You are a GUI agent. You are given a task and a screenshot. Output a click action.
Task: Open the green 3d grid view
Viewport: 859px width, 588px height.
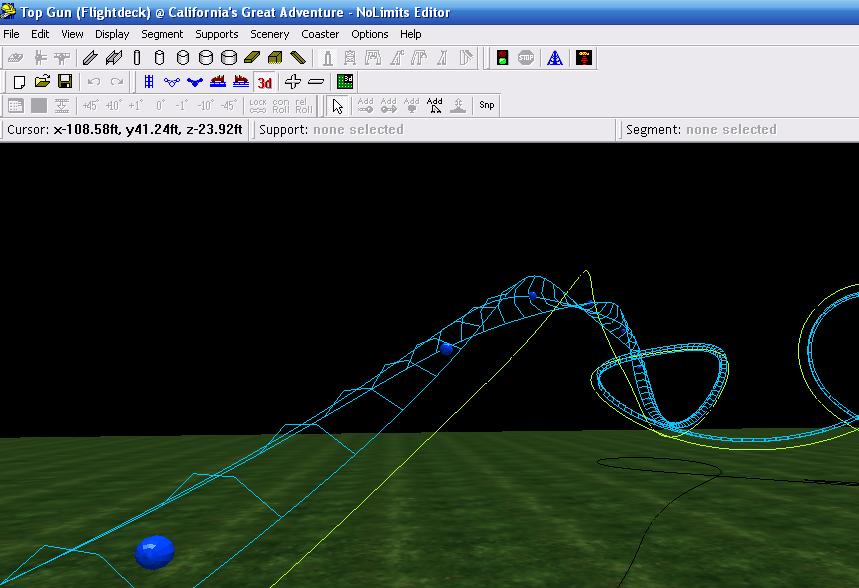[345, 82]
